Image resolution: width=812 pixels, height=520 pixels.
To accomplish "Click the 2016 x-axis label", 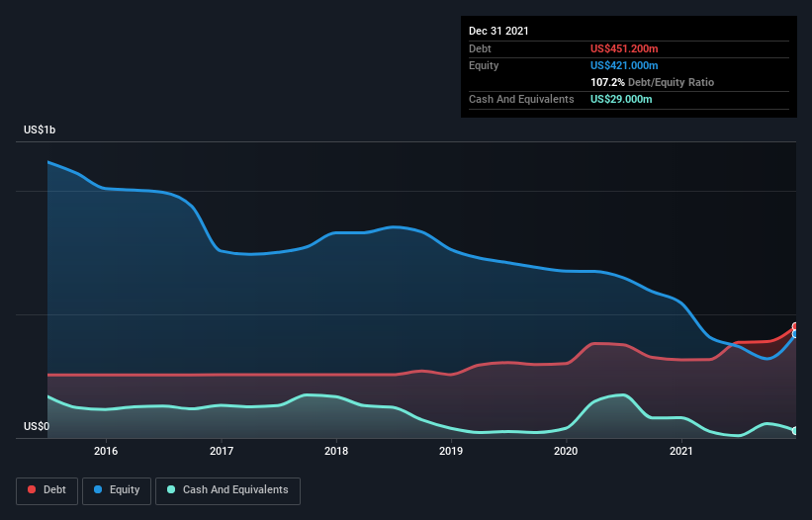I will click(106, 451).
